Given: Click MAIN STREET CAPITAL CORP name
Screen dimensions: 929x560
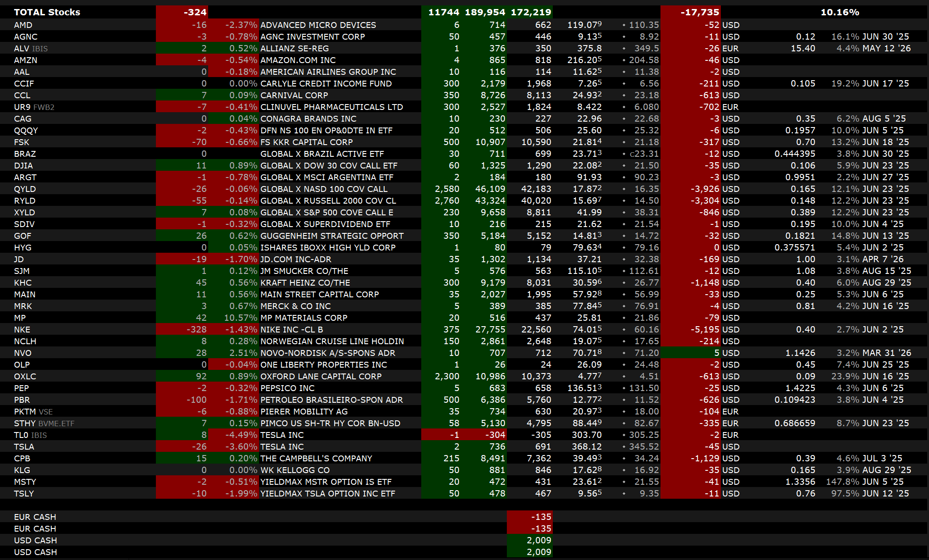Looking at the screenshot, I should (319, 294).
